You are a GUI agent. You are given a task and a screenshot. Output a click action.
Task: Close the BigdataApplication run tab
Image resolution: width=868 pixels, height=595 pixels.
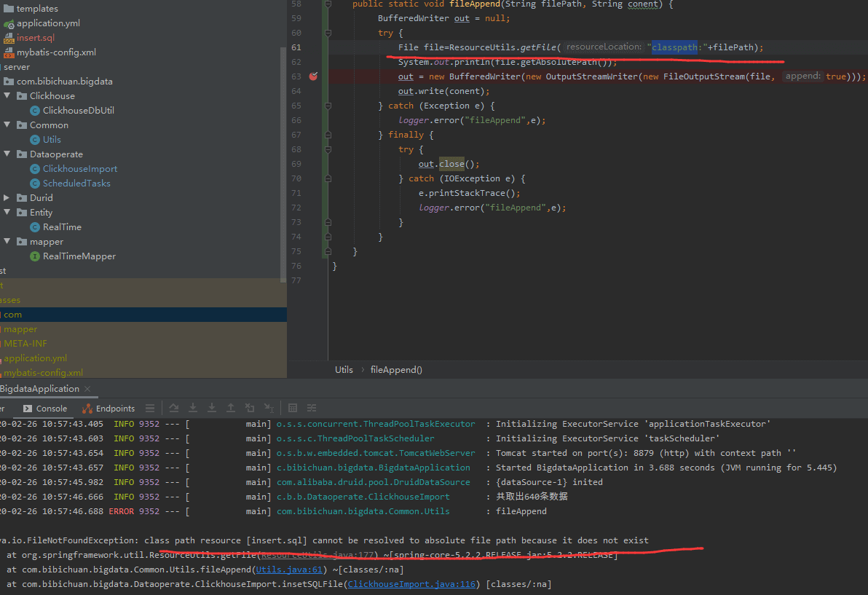pos(87,389)
